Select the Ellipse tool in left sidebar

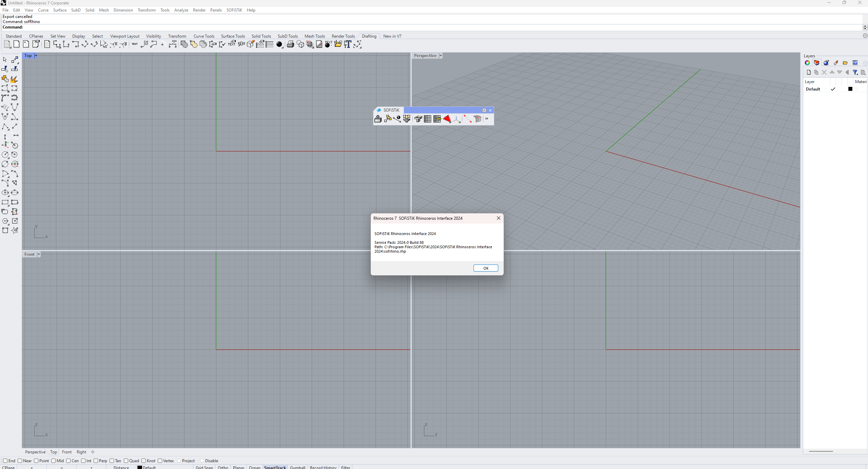(5, 193)
